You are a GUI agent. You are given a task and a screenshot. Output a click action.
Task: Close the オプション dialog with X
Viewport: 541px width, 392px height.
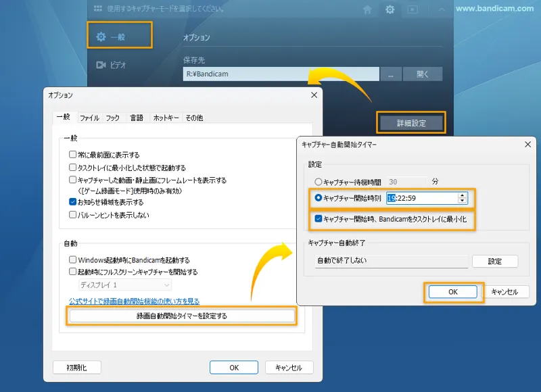(314, 95)
